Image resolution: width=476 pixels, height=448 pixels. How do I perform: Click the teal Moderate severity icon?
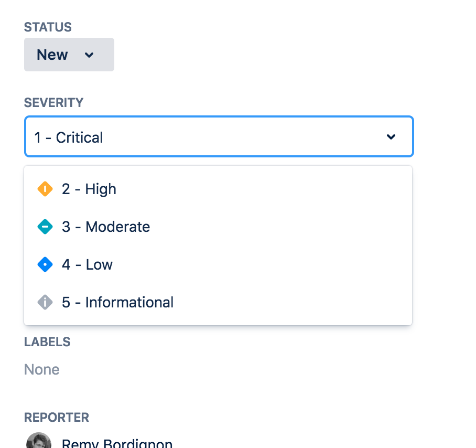[x=45, y=227]
